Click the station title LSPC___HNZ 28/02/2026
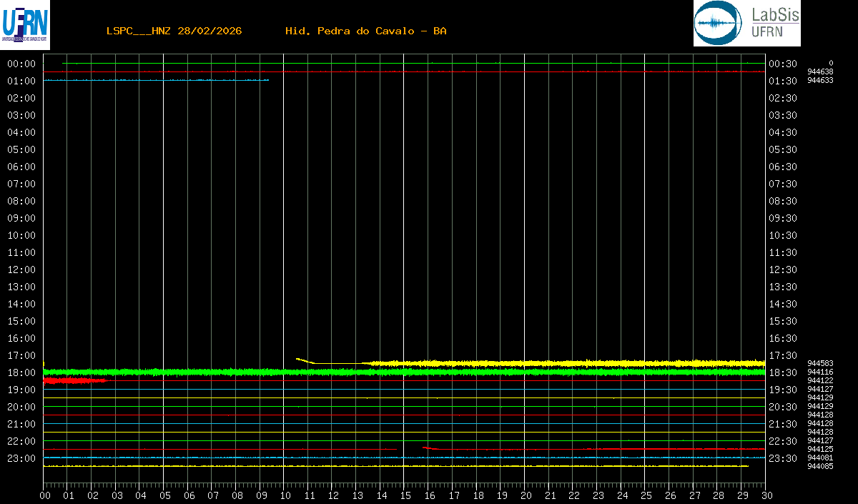858x504 pixels. pos(174,31)
